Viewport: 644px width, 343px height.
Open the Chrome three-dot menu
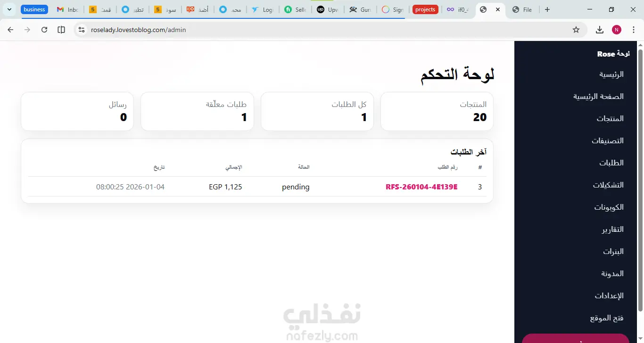pyautogui.click(x=634, y=30)
